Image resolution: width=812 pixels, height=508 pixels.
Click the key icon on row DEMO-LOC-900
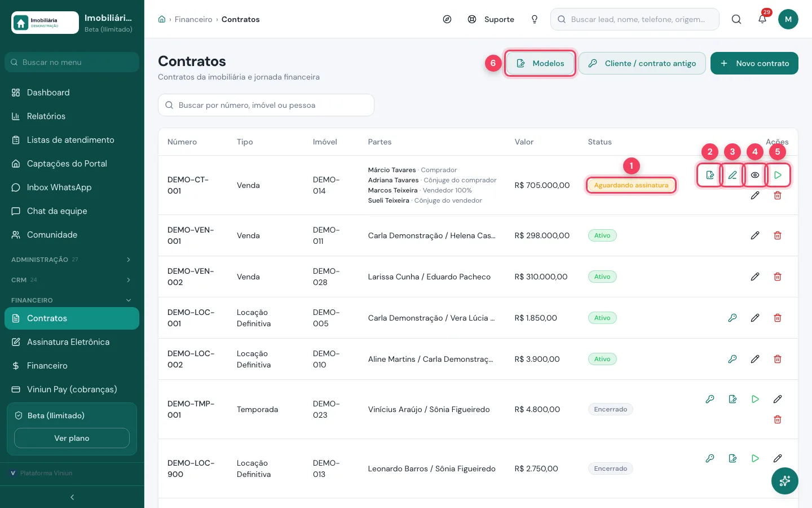[710, 458]
